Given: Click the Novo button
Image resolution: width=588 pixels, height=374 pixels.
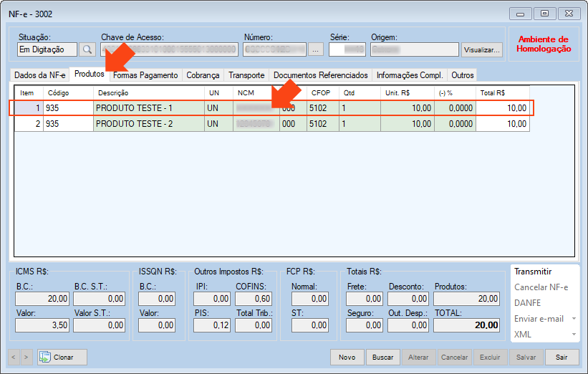Looking at the screenshot, I should (347, 357).
